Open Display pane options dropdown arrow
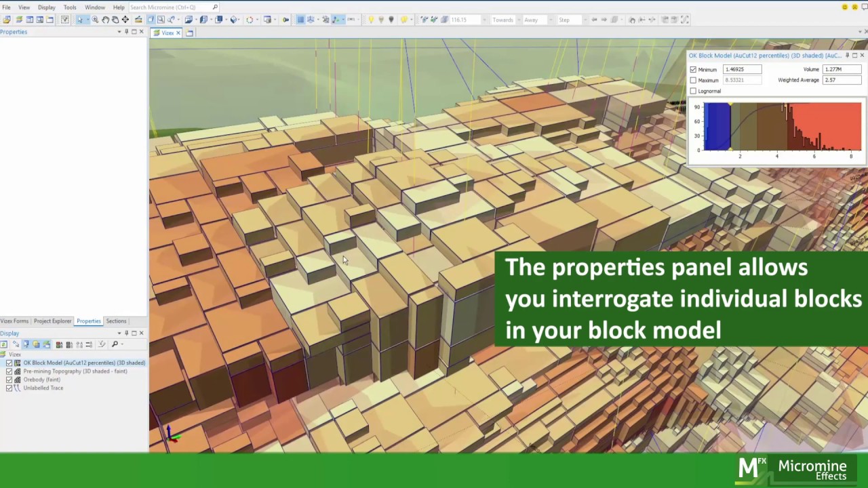 tap(119, 333)
